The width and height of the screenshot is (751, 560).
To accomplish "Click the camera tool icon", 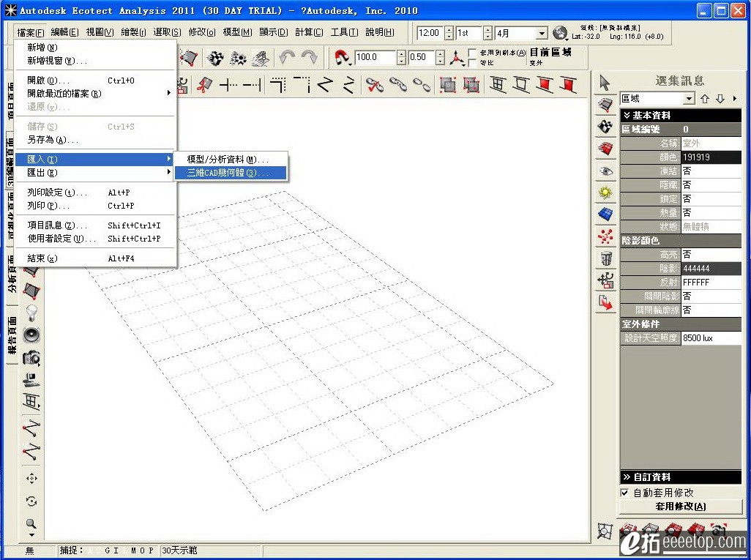I will pyautogui.click(x=31, y=357).
